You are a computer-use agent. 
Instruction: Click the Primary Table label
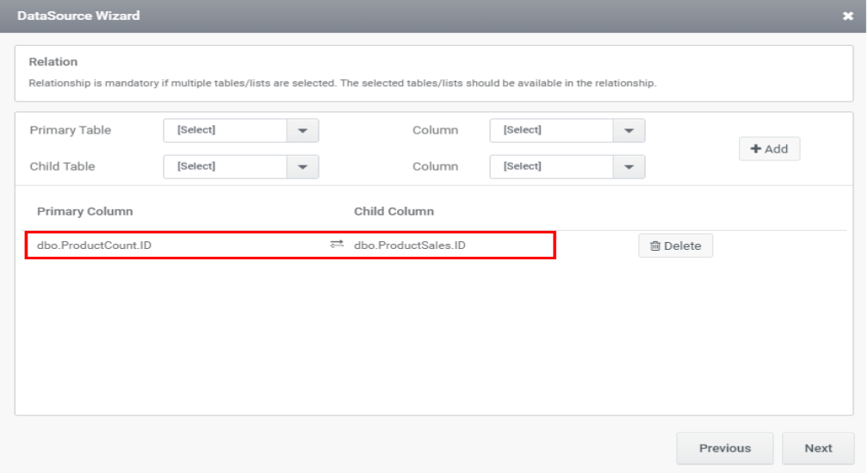pyautogui.click(x=70, y=131)
